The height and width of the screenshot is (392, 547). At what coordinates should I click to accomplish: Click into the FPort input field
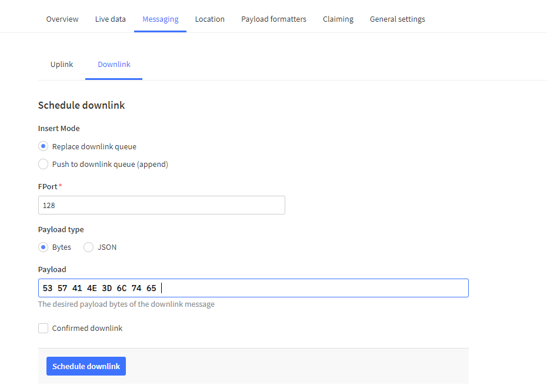162,206
